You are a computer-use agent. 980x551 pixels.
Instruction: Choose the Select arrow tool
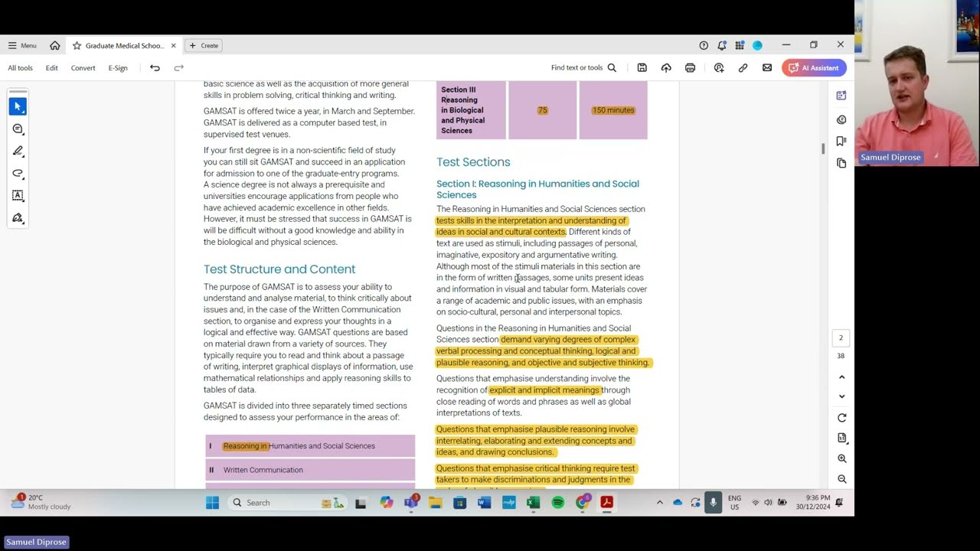pyautogui.click(x=18, y=106)
